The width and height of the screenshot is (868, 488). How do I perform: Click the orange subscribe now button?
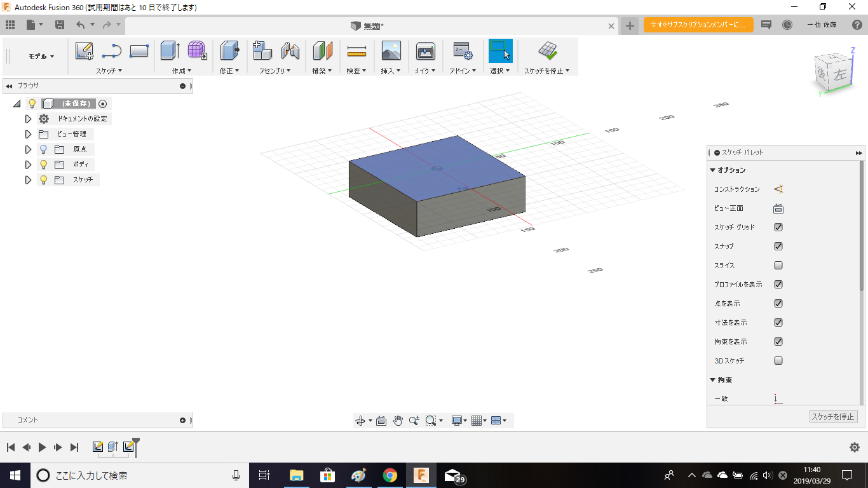(x=698, y=25)
